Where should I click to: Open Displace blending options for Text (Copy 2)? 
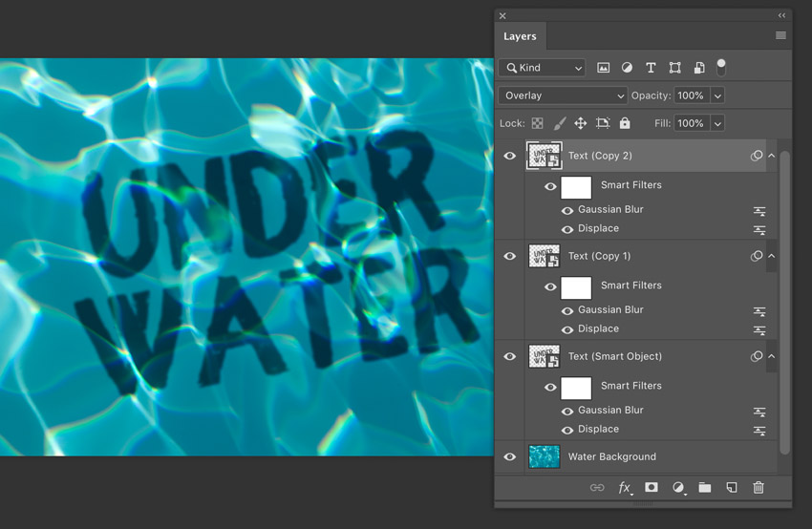(x=759, y=230)
